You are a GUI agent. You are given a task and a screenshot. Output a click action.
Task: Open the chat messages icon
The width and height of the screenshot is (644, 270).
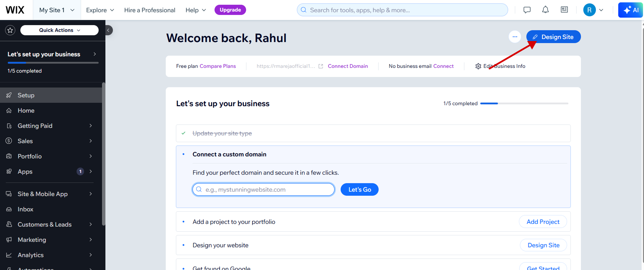[527, 9]
